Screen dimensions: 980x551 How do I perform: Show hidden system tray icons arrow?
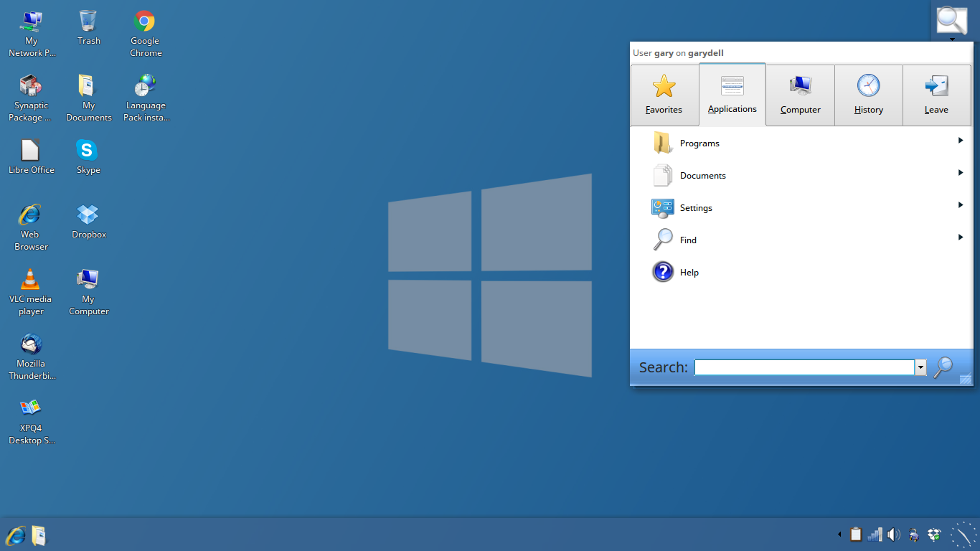point(839,534)
